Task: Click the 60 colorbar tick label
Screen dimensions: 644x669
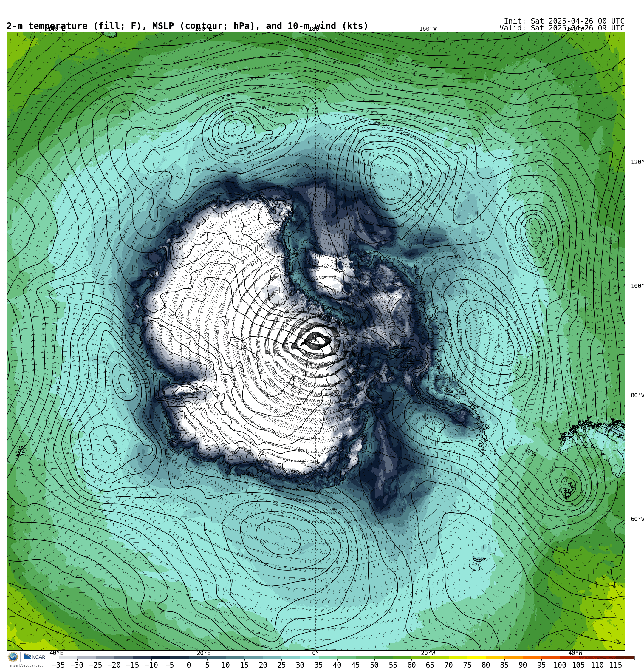Action: tap(411, 665)
